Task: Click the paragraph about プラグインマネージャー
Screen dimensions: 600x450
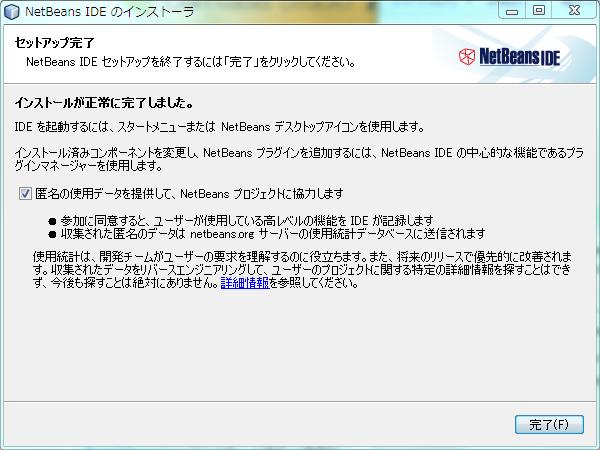Action: coord(299,159)
